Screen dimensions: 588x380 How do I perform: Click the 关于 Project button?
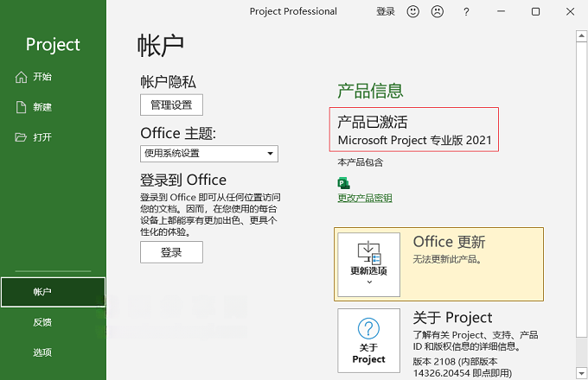(x=368, y=340)
